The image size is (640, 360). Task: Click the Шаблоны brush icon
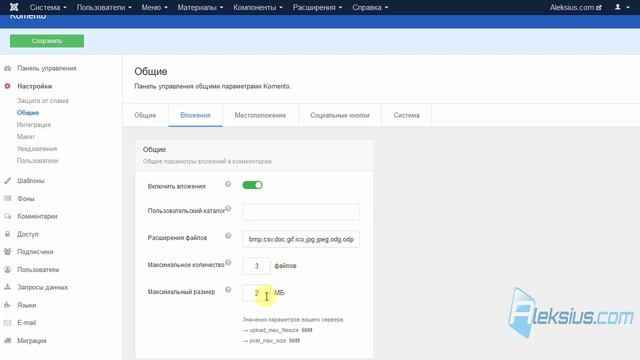click(7, 180)
